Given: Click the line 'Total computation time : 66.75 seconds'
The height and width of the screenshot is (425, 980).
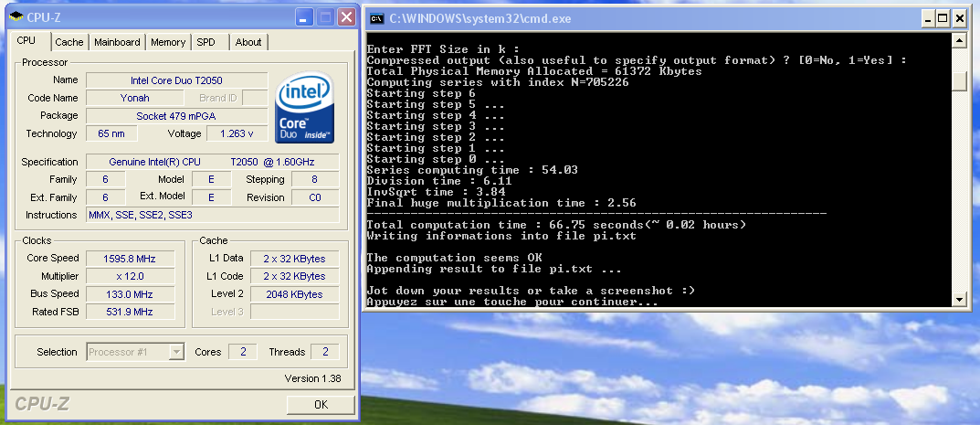Looking at the screenshot, I should coord(556,225).
